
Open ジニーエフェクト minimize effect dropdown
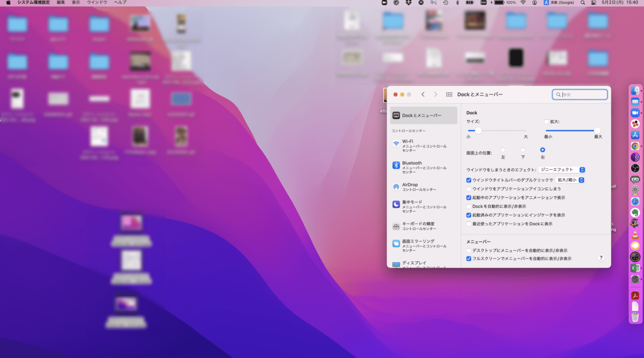(562, 170)
